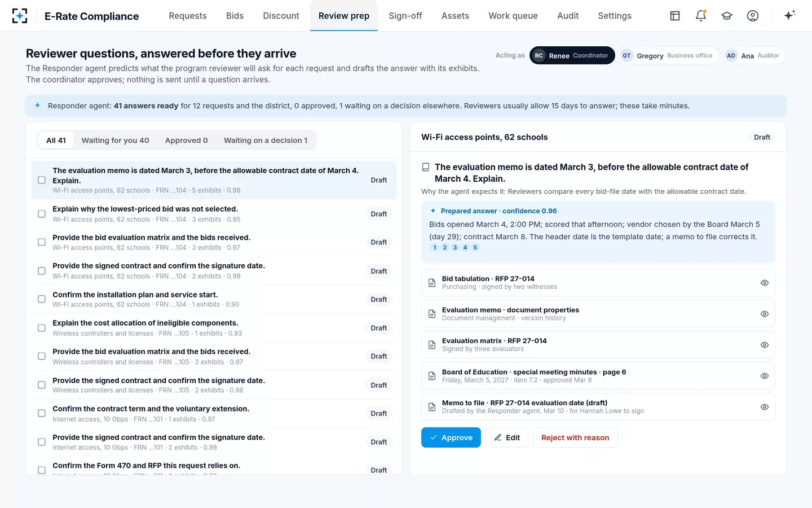This screenshot has height=508, width=812.
Task: Check the box beside the detail panel question title
Action: click(x=426, y=167)
